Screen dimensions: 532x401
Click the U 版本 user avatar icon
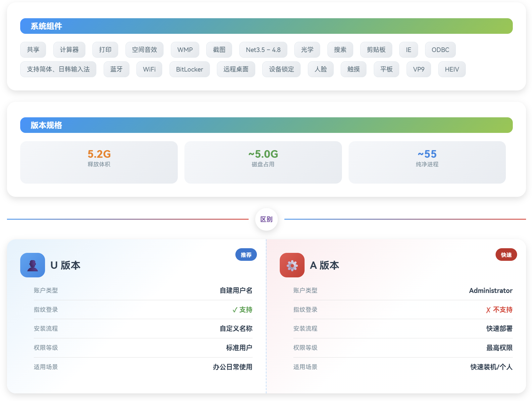(x=32, y=265)
